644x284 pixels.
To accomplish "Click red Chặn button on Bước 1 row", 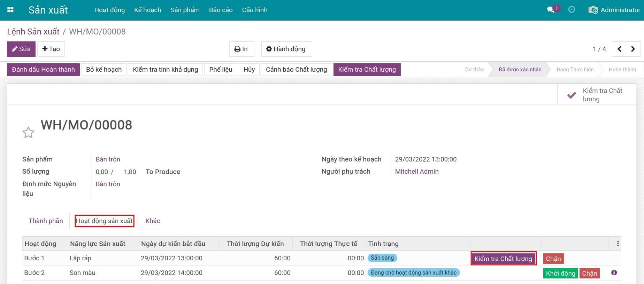I will click(x=553, y=259).
